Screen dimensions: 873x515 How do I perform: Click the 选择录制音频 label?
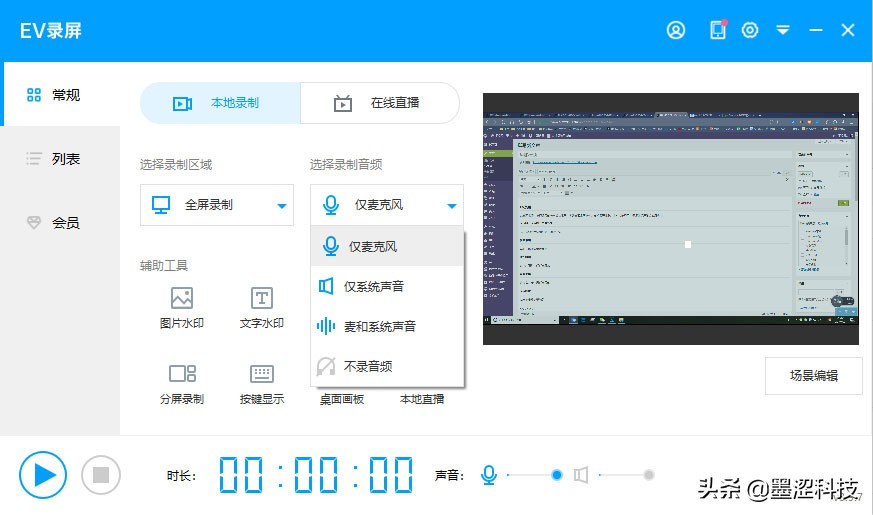346,164
